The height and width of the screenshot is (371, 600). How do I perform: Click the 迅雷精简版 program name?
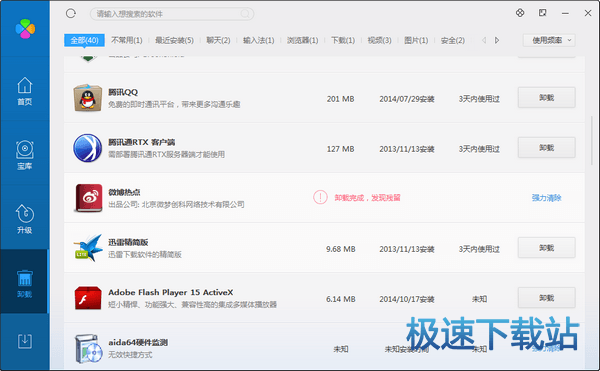click(x=128, y=242)
